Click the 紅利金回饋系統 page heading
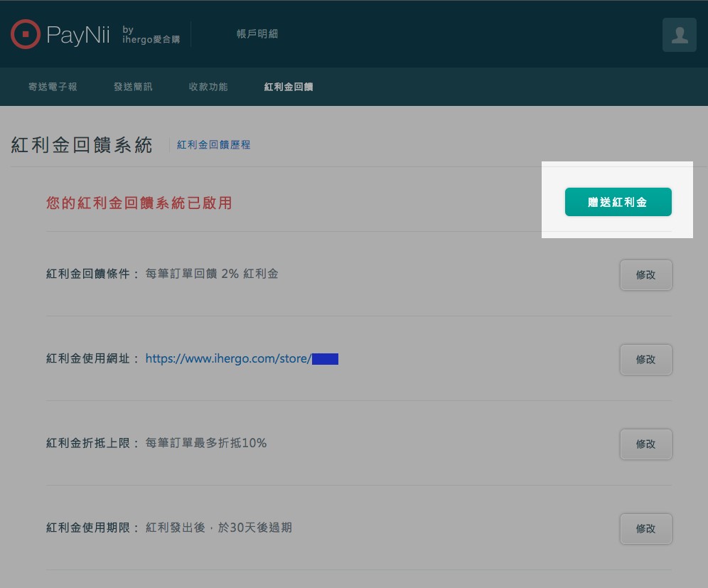Image resolution: width=708 pixels, height=588 pixels. pyautogui.click(x=82, y=145)
